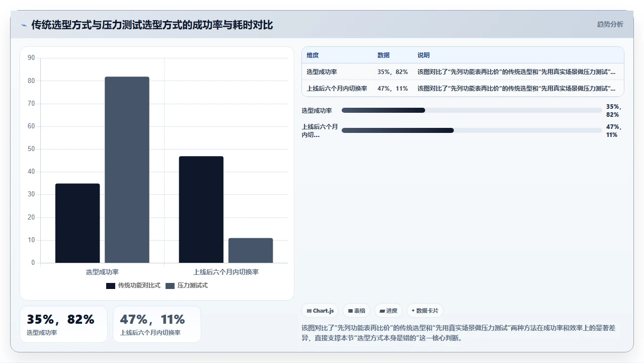Toggle the 传统功能对比式 legend swatch
The image size is (644, 363).
(111, 286)
